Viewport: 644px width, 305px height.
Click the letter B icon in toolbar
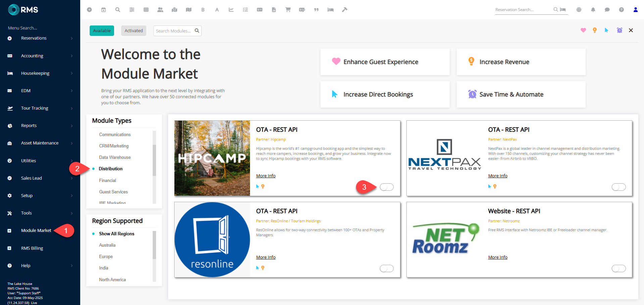coord(203,10)
